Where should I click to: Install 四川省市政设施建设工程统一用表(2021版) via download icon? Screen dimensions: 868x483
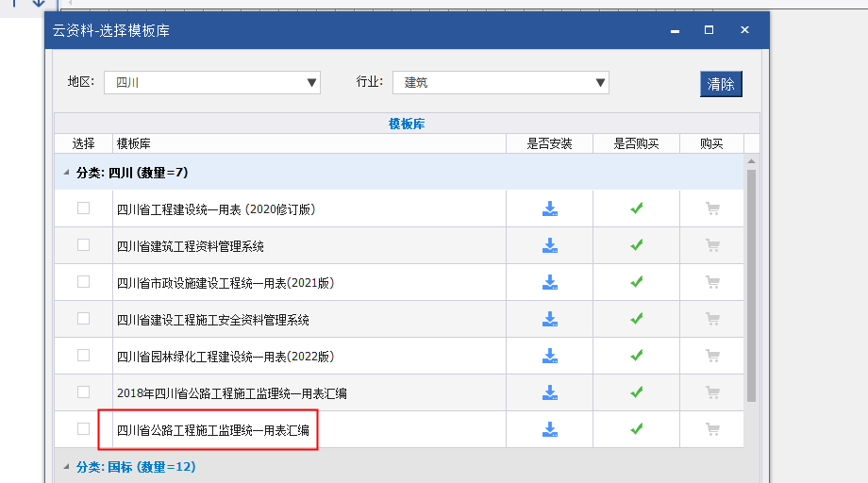550,282
